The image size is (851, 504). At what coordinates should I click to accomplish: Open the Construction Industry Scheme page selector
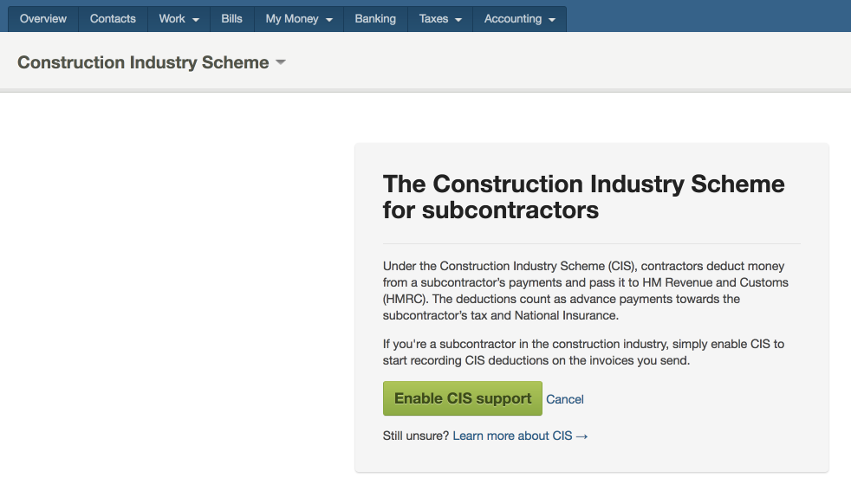coord(152,62)
